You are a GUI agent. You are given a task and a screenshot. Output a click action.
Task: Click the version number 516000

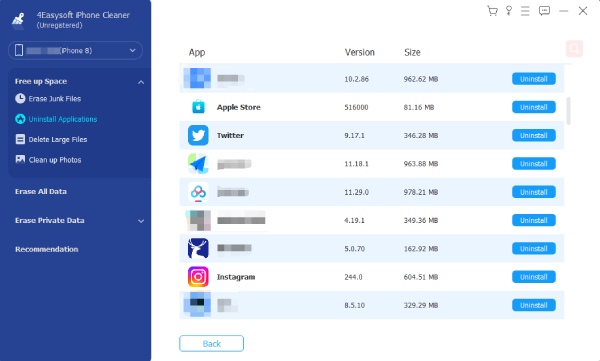coord(356,107)
